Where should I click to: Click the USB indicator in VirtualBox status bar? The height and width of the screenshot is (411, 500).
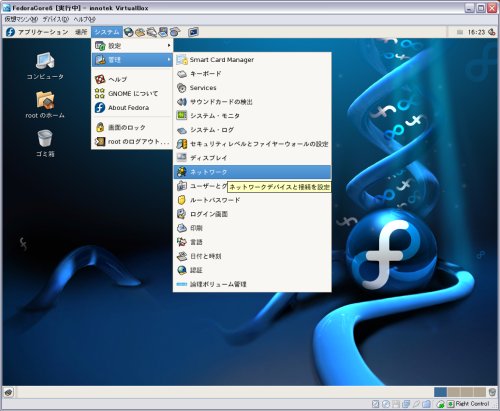point(416,404)
